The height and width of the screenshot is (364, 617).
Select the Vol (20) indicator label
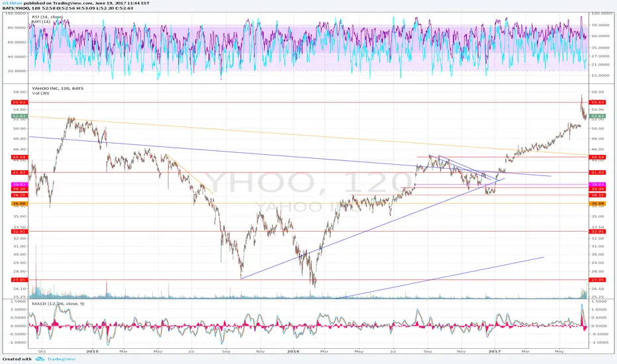tap(40, 93)
